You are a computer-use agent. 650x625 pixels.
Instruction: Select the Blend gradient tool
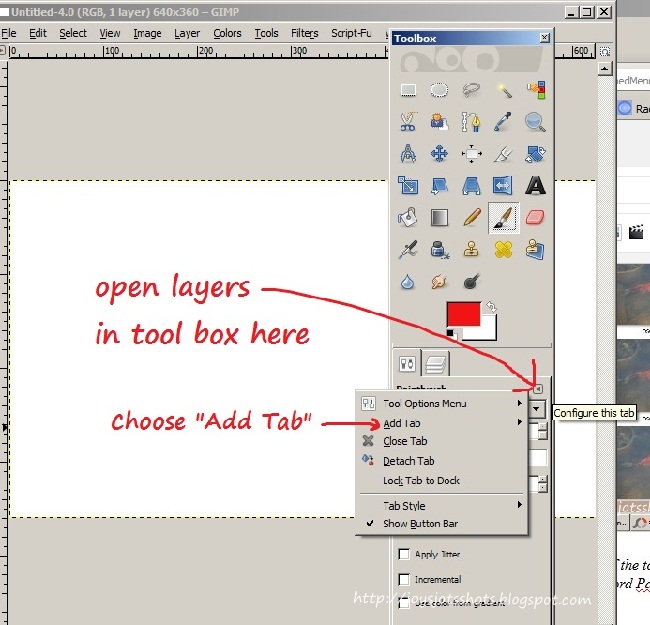click(439, 217)
